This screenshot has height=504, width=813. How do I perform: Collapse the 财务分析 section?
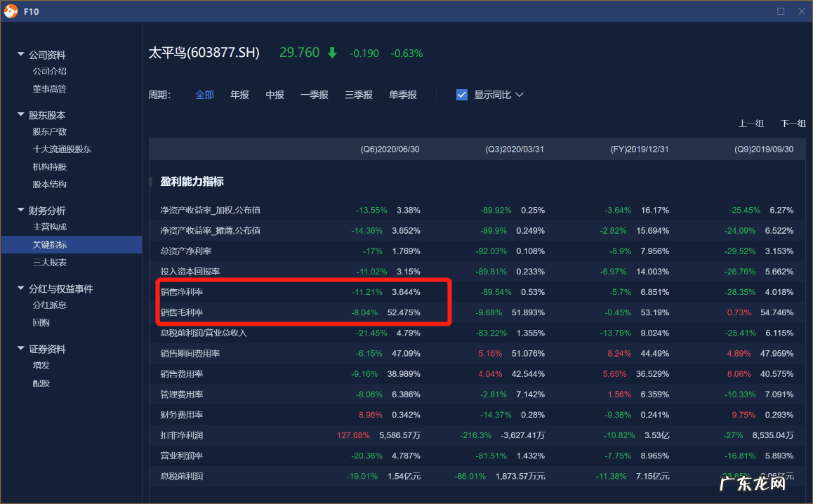(x=21, y=211)
